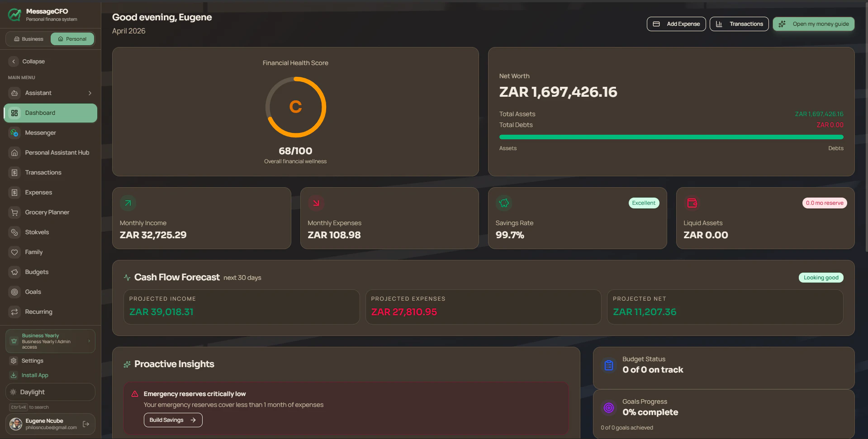Click the Goals target icon
Image resolution: width=868 pixels, height=439 pixels.
pyautogui.click(x=14, y=292)
